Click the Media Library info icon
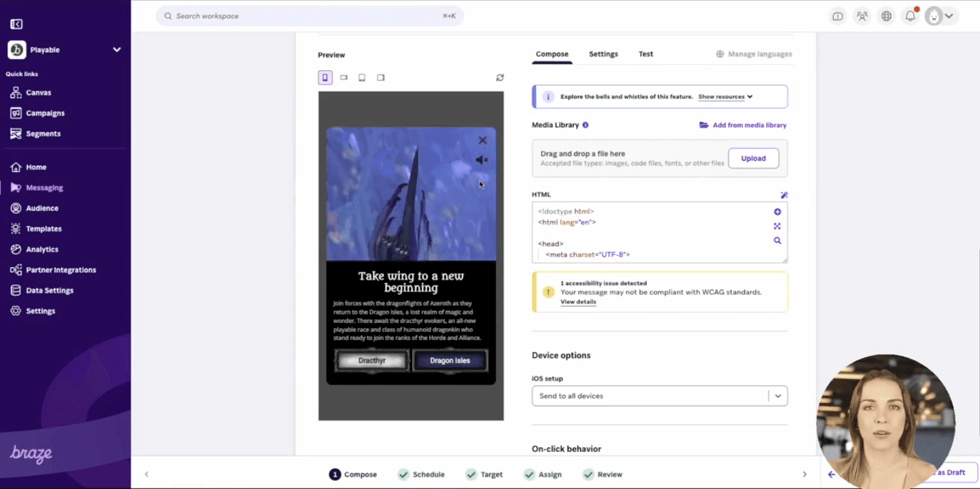980x489 pixels. click(x=585, y=125)
